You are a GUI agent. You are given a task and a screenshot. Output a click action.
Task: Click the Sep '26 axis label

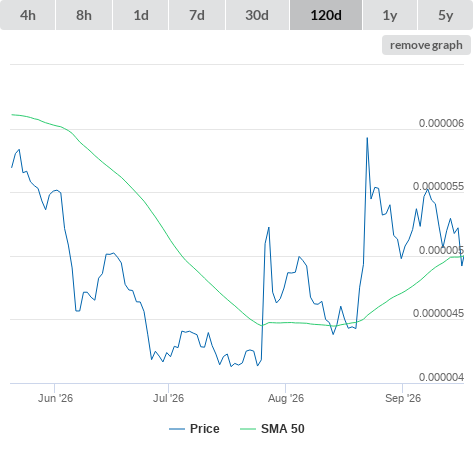403,398
